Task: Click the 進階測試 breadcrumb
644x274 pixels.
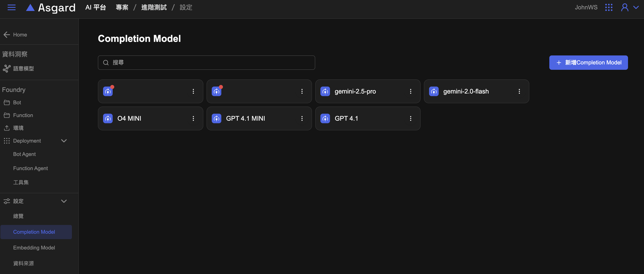Action: pyautogui.click(x=154, y=8)
